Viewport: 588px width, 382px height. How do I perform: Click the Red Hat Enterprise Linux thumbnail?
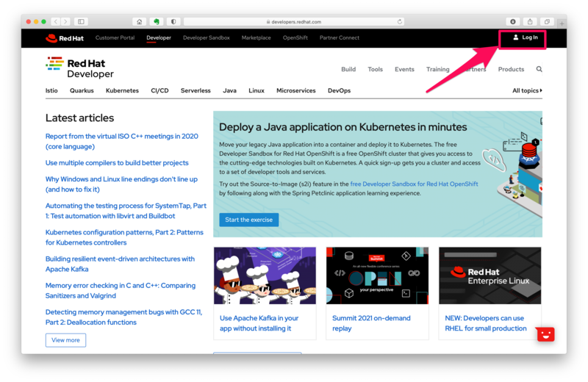(490, 275)
